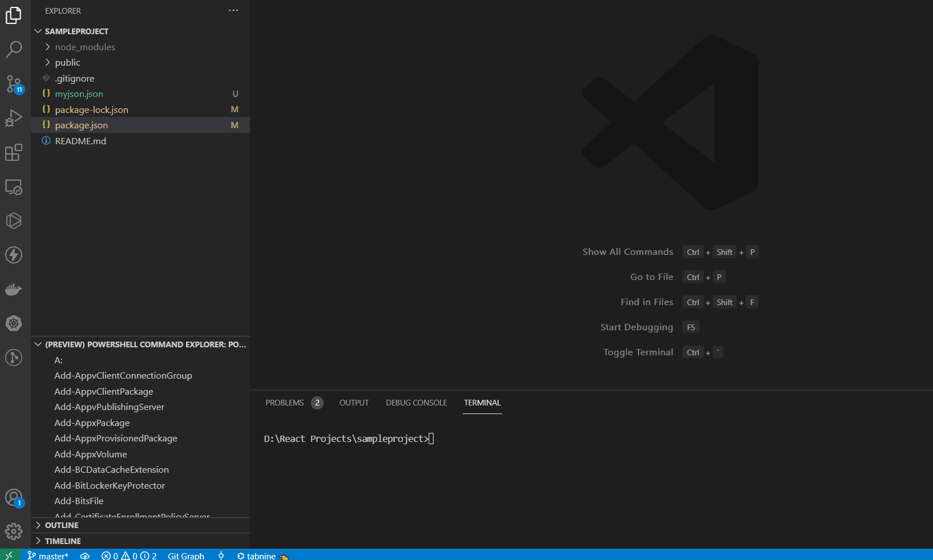Switch to the DEBUG CONSOLE tab

(x=416, y=402)
